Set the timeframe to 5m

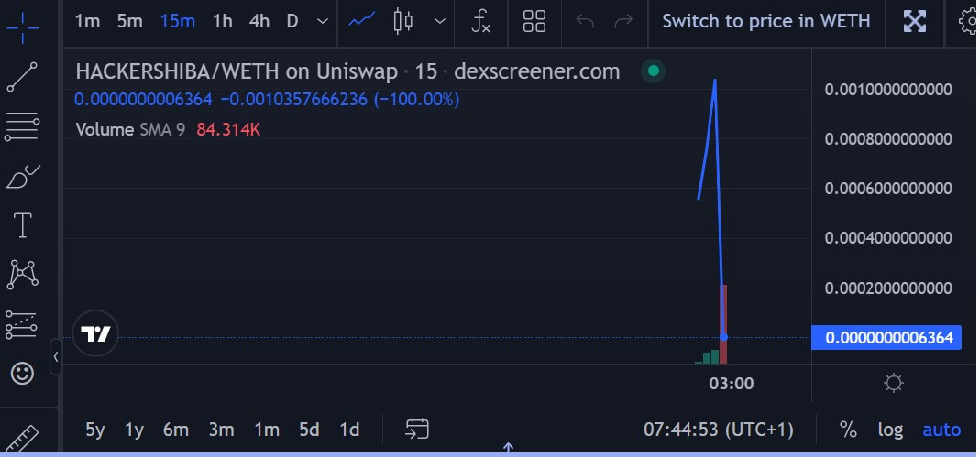130,21
